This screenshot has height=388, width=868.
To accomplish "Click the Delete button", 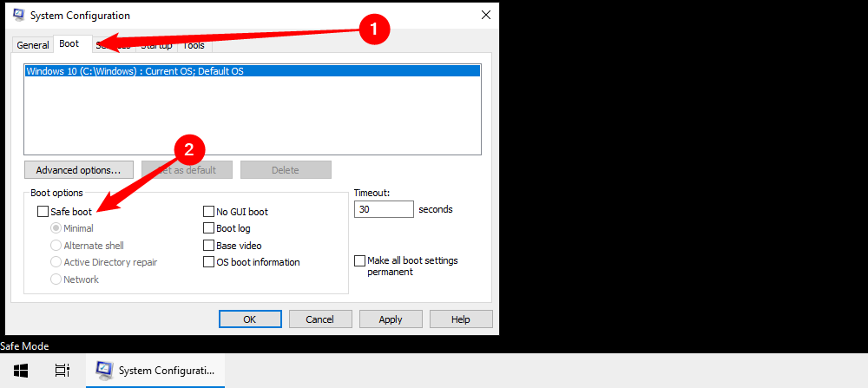I will 286,170.
